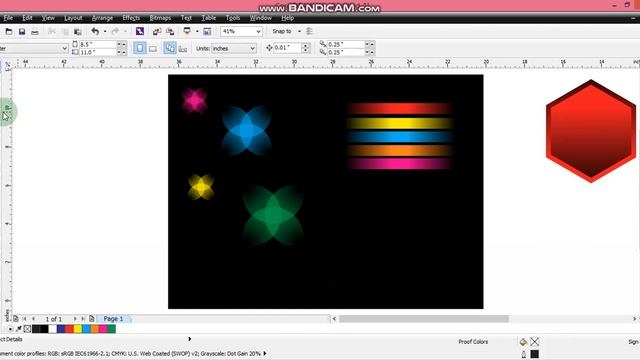640x360 pixels.
Task: Click the page width 8.5 field
Action: (98, 44)
